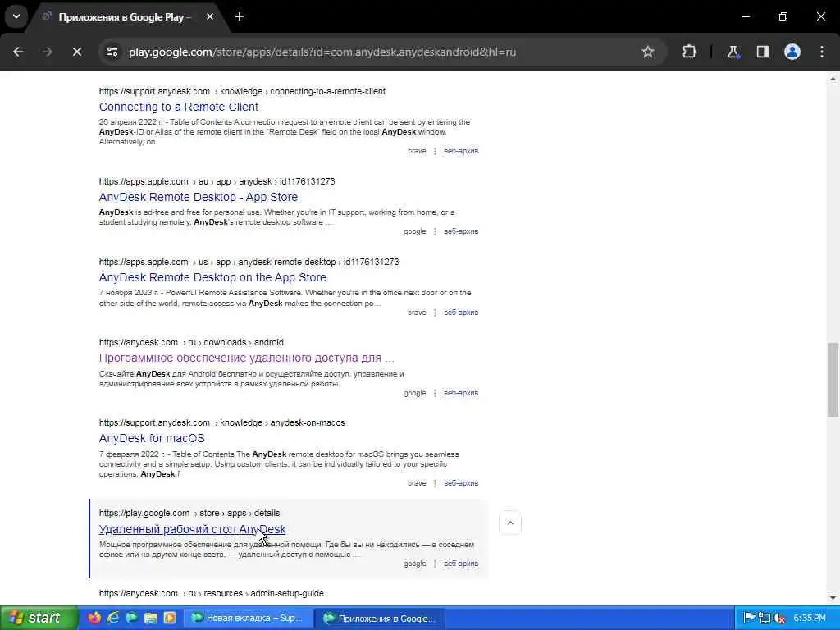Screen dimensions: 840x630
Task: Launch Internet Explorer from quick launch
Action: (113, 618)
